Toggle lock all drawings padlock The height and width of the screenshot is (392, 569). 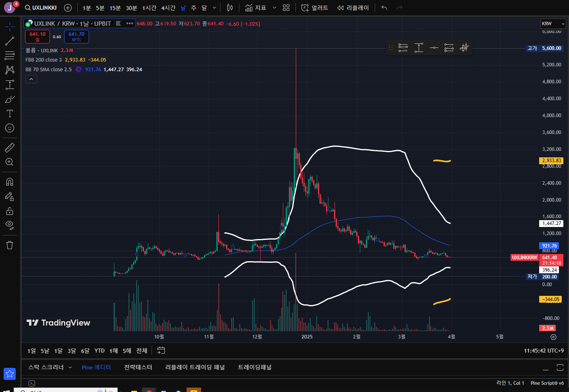(10, 211)
